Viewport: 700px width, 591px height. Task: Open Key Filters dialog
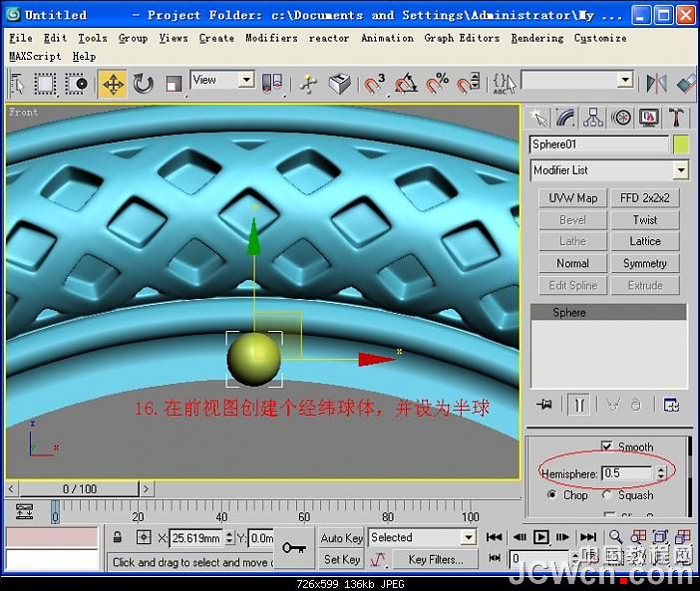[436, 559]
